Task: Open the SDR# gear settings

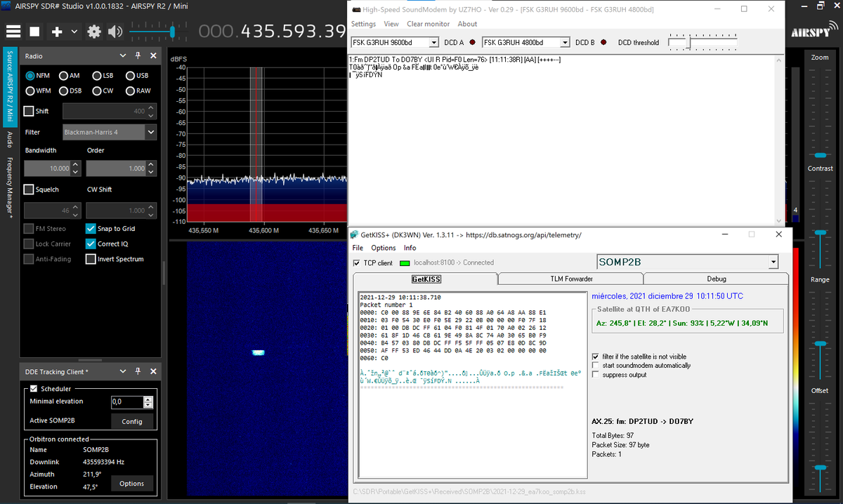Action: pos(94,32)
